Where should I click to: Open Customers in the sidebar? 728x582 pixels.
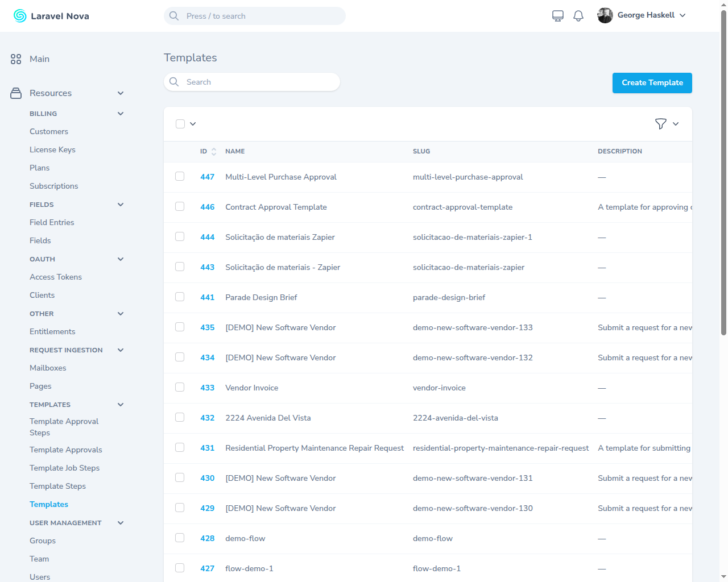[x=49, y=132]
